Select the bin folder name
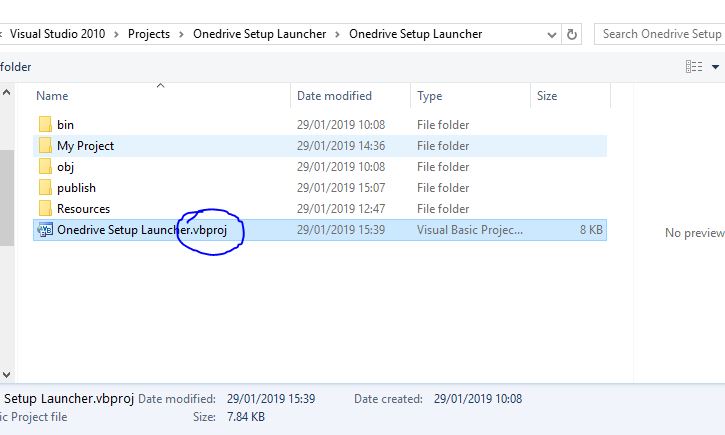The width and height of the screenshot is (725, 435). (x=65, y=125)
